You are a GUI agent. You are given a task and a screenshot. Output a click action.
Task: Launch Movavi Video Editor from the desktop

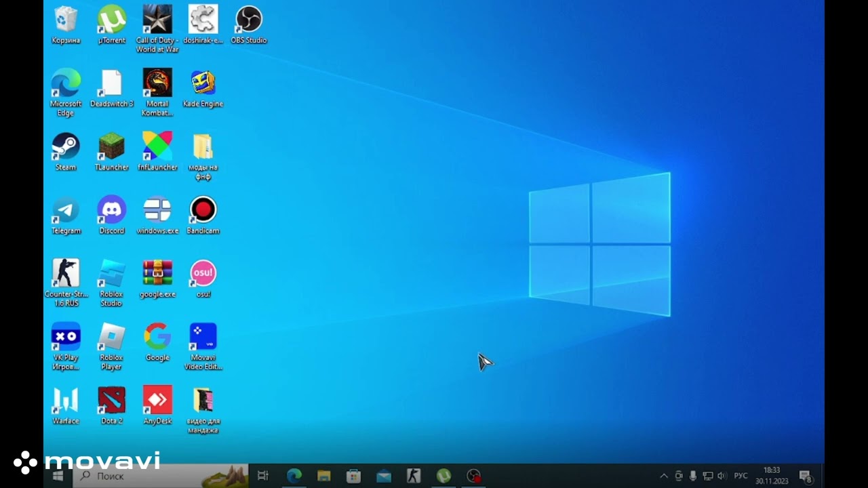point(203,346)
